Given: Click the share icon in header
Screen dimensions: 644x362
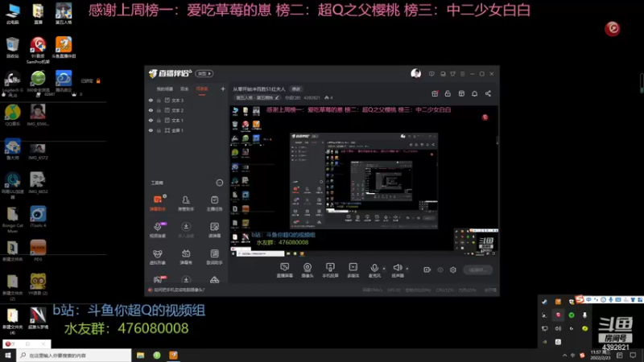Looking at the screenshot, I should click(x=488, y=93).
